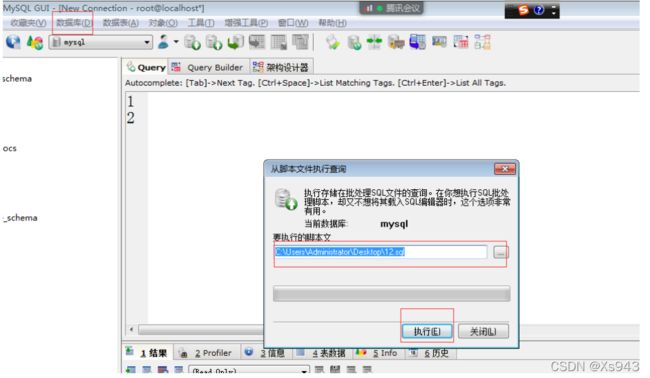Select the 5 Info tab

click(x=378, y=353)
